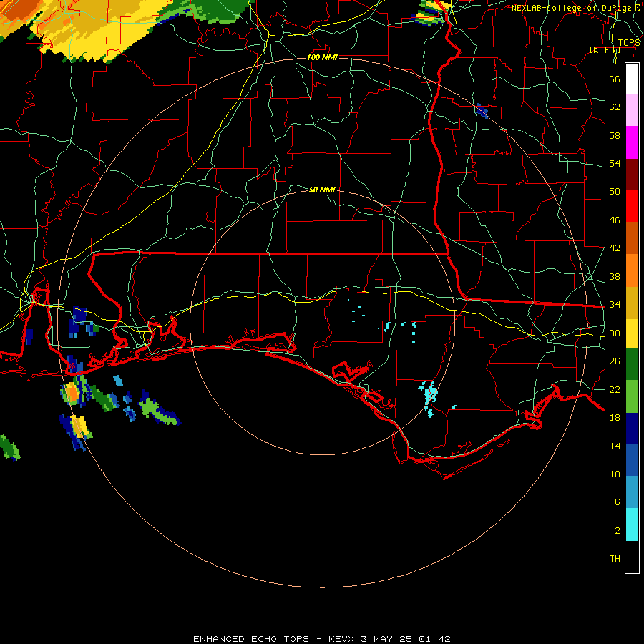Click the gold 34 kft legend swatch
The image size is (644, 644).
(632, 302)
